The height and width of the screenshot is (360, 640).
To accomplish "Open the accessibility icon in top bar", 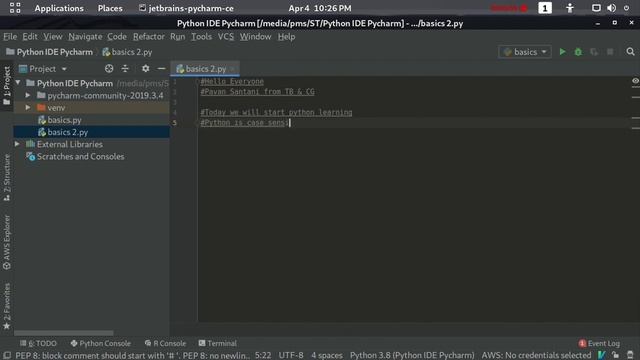I will click(x=570, y=8).
